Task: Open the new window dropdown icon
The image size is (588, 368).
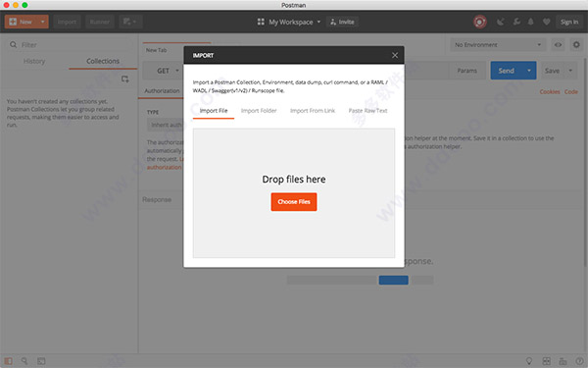Action: coord(130,22)
